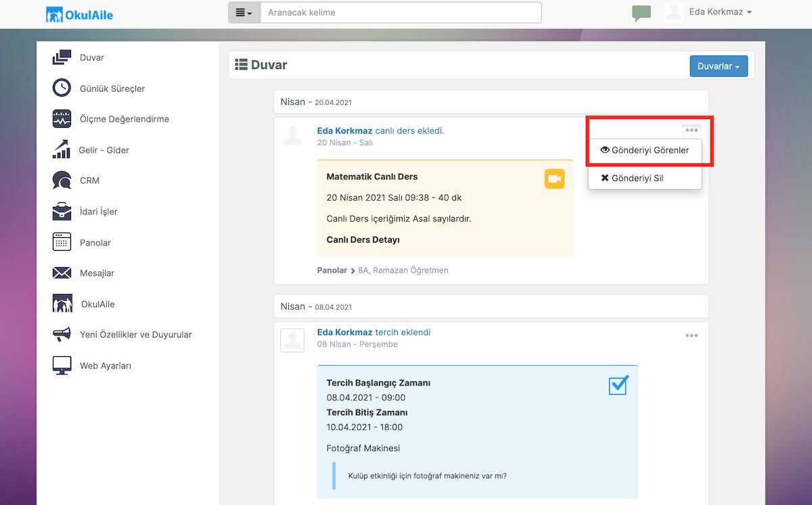Click the Mesajlar envelope icon
This screenshot has width=812, height=505.
[x=62, y=273]
